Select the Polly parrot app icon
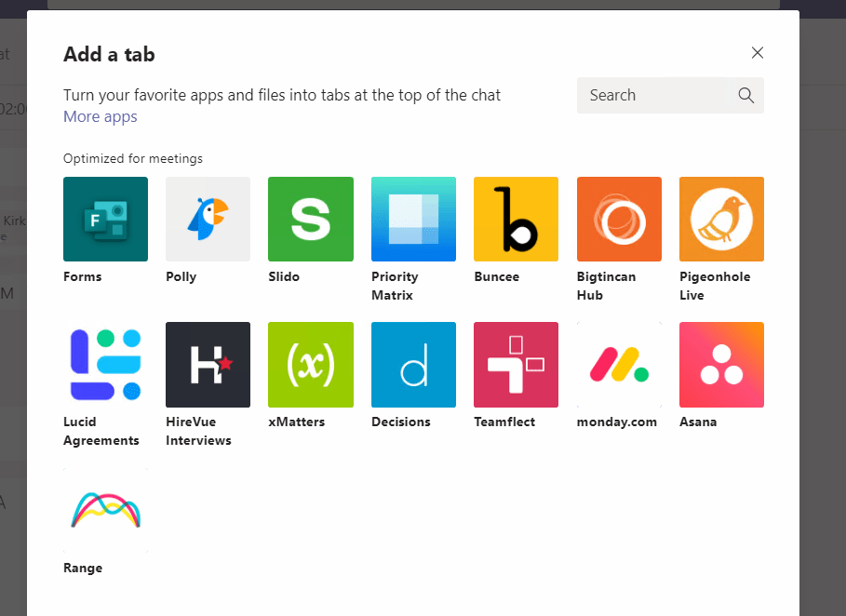Viewport: 846px width, 616px height. click(208, 219)
